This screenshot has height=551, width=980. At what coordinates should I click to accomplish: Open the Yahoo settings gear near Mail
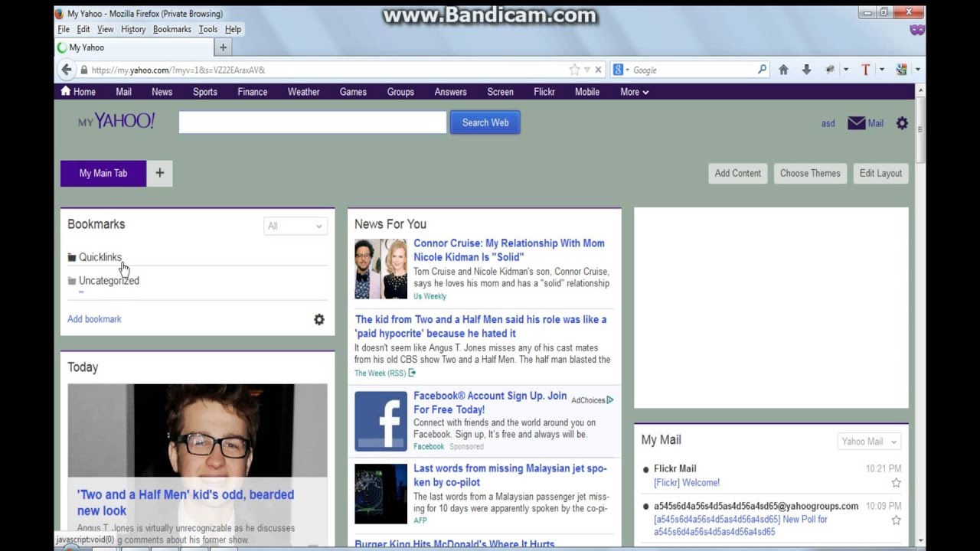(x=902, y=123)
